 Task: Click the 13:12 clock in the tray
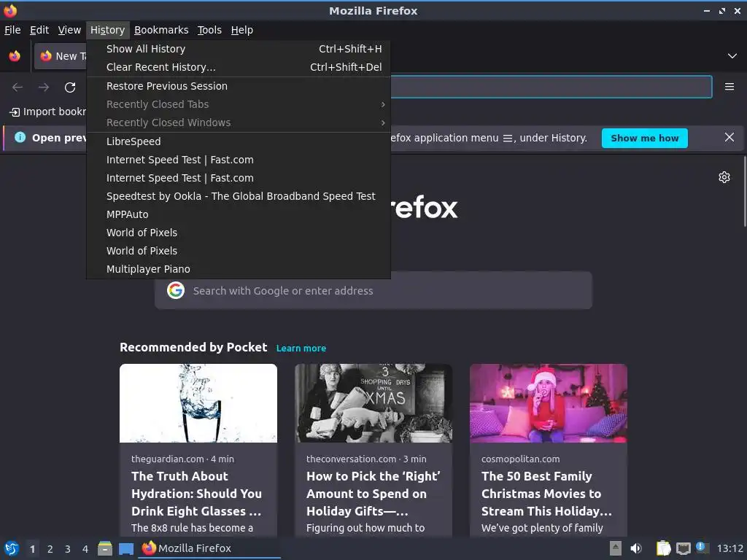point(729,548)
